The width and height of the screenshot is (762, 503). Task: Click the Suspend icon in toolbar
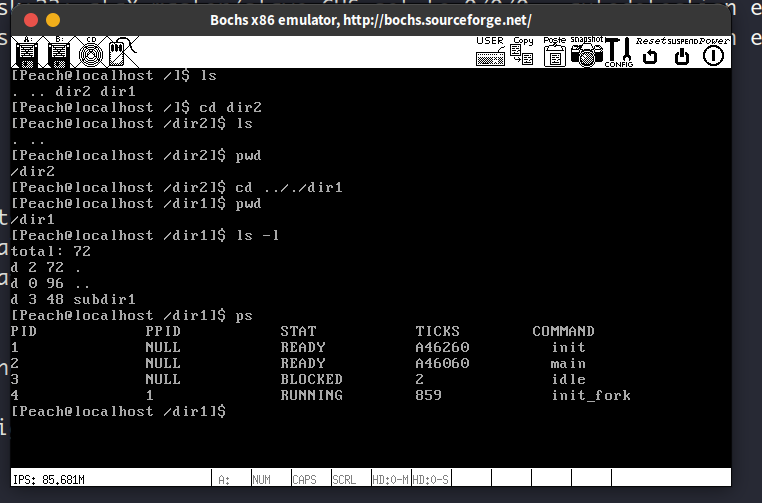(682, 54)
